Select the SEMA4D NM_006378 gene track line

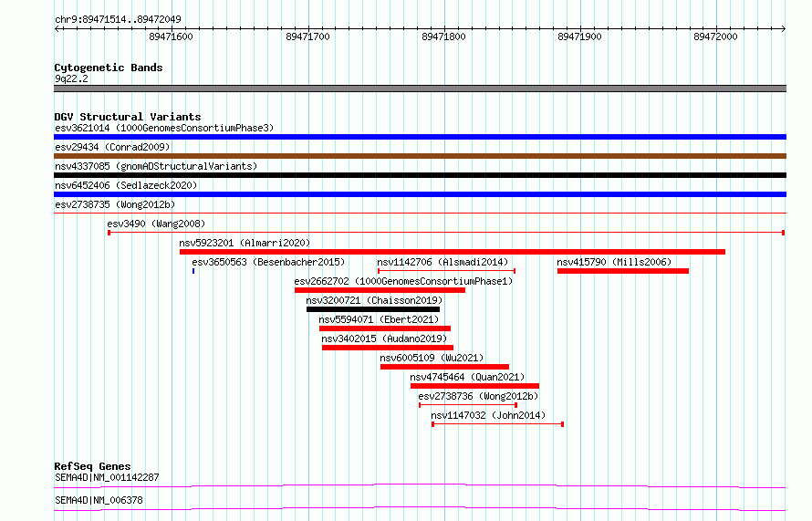click(420, 508)
